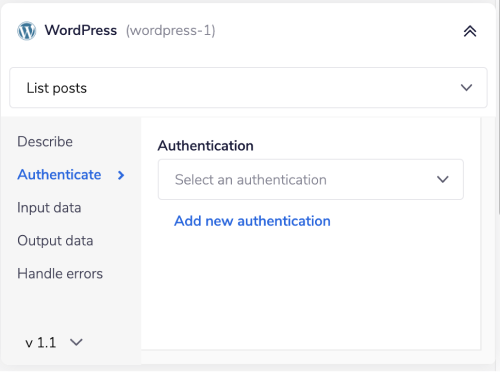
Task: Select the Authenticate tab
Action: click(59, 175)
